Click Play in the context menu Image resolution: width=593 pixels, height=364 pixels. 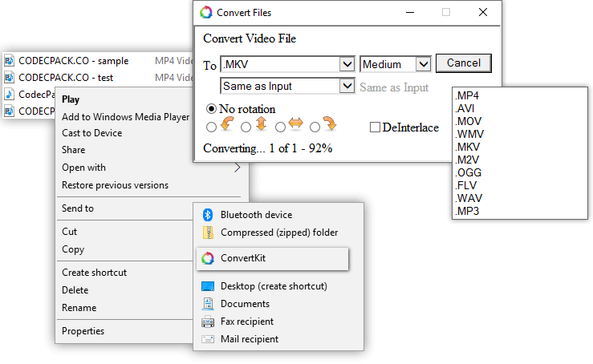[71, 99]
